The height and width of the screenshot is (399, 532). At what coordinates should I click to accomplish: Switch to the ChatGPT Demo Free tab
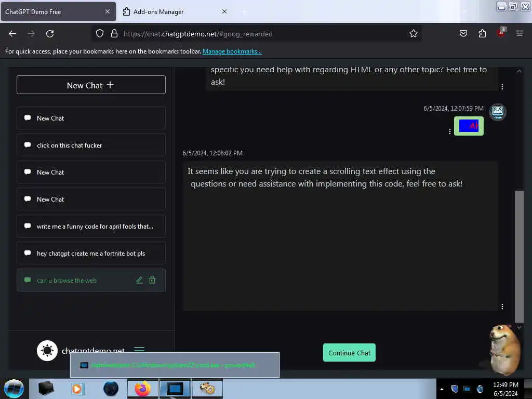[58, 11]
